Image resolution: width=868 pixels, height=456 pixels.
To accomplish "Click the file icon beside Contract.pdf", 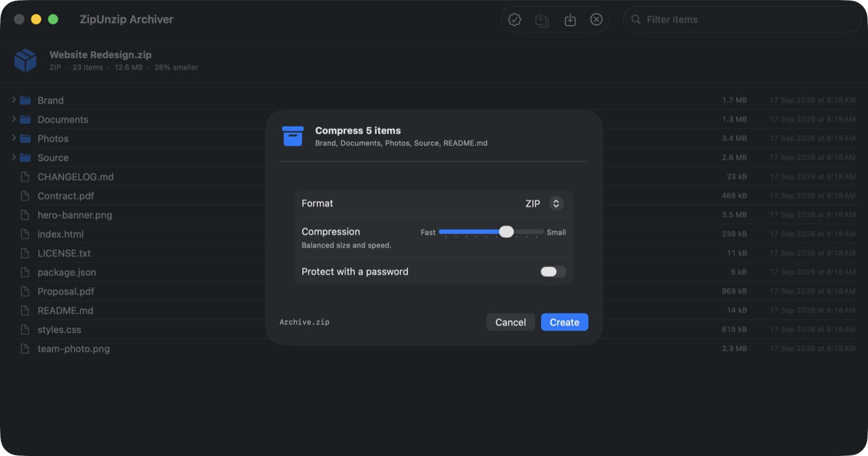I will click(25, 196).
